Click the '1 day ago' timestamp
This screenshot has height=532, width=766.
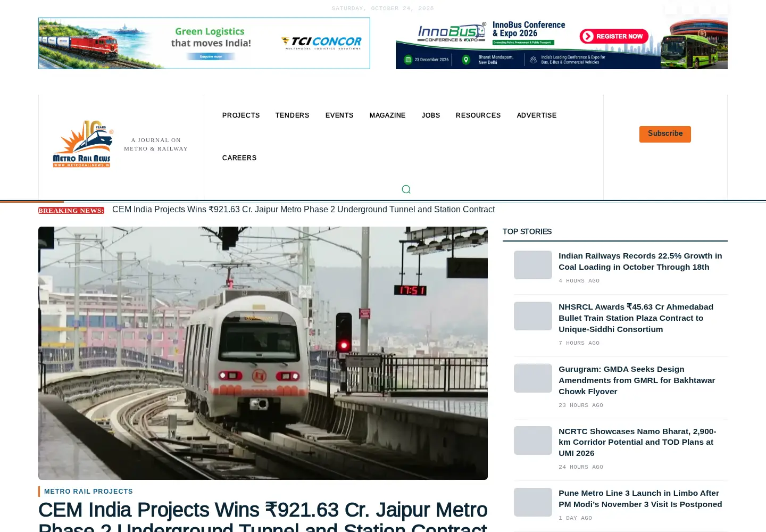575,518
